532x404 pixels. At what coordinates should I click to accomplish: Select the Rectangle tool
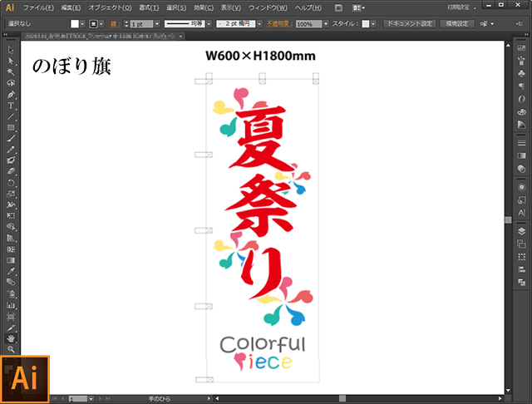(x=11, y=127)
